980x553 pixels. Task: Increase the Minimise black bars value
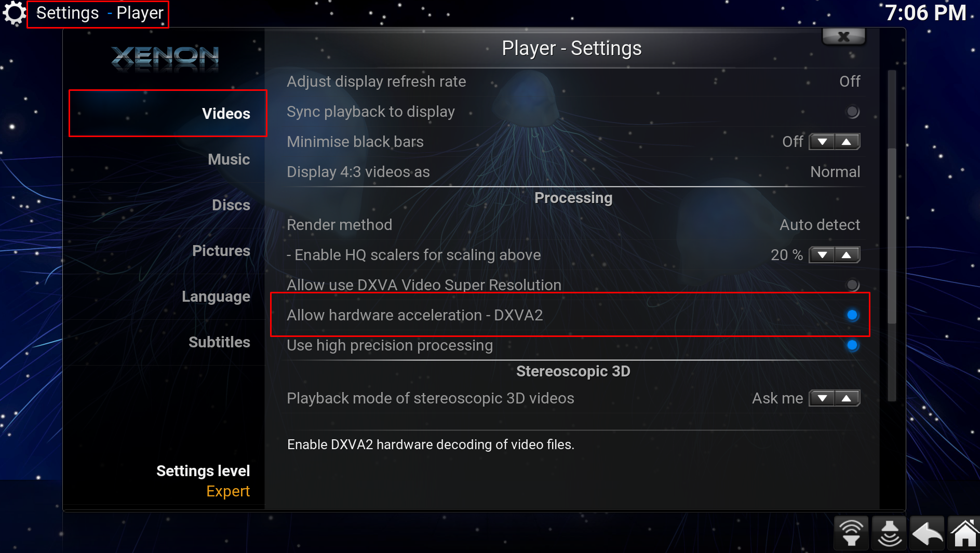coord(847,142)
